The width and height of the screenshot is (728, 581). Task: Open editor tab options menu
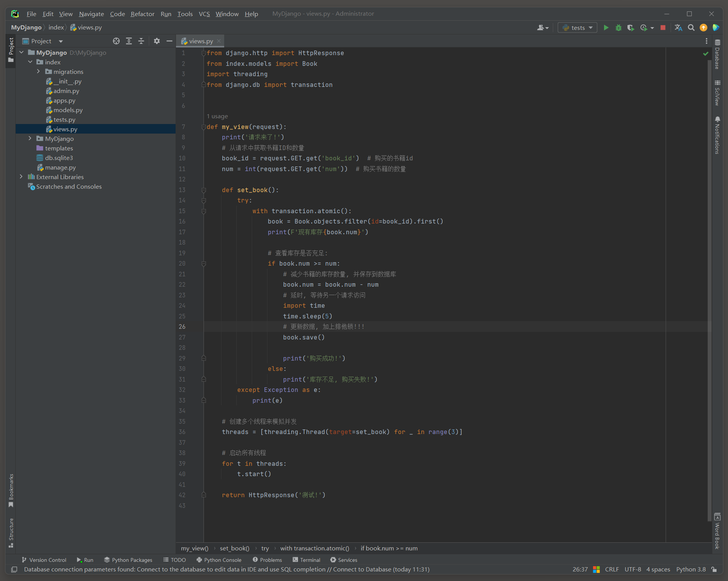[x=706, y=41]
